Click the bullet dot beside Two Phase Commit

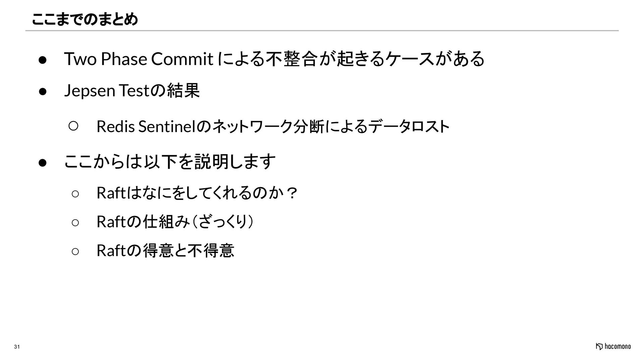42,60
